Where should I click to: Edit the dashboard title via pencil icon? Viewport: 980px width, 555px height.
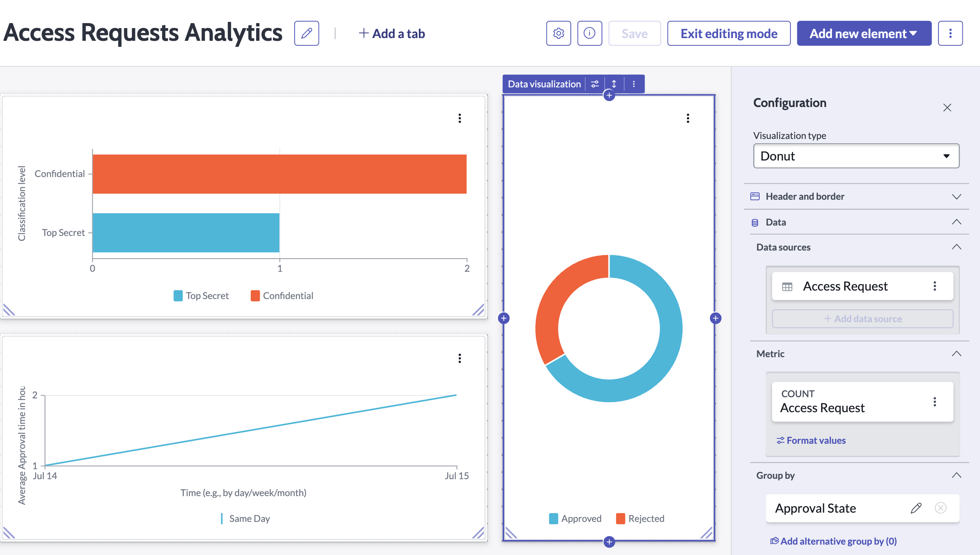[306, 33]
